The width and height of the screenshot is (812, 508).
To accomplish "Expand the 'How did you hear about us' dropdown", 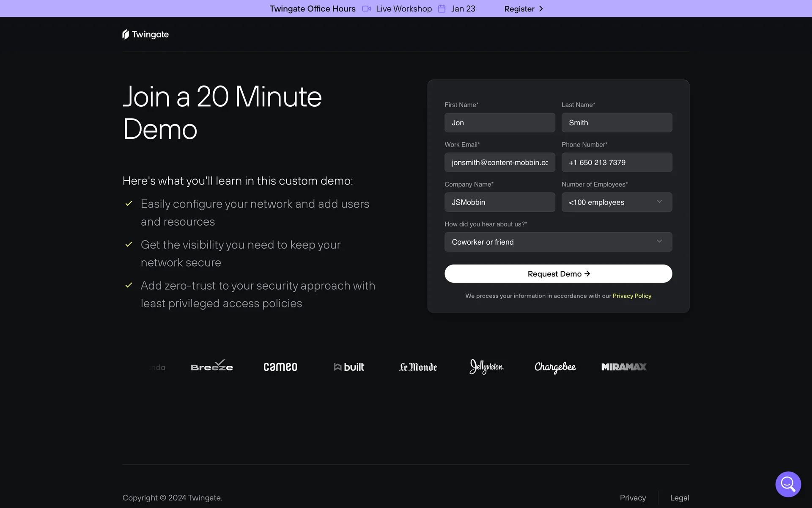I will tap(558, 242).
